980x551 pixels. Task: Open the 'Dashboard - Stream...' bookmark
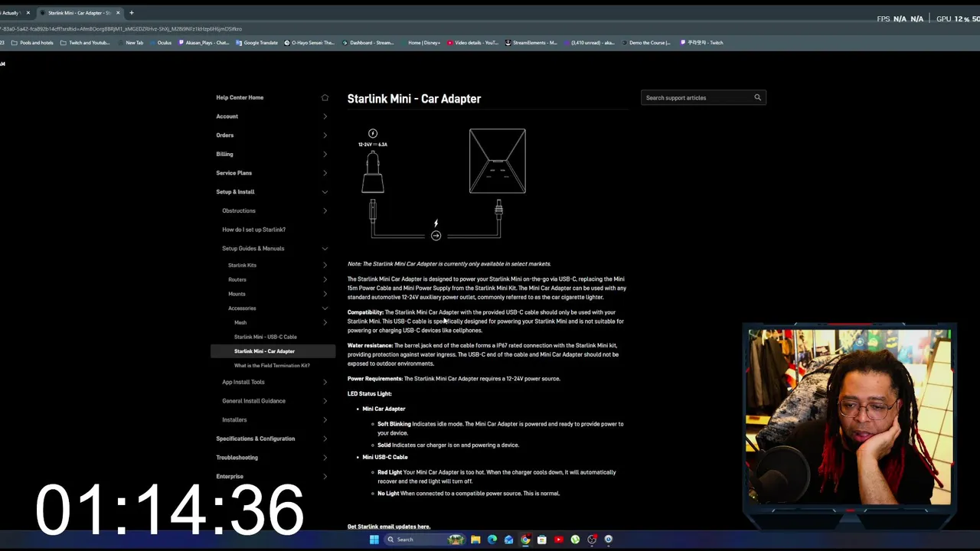(x=368, y=43)
